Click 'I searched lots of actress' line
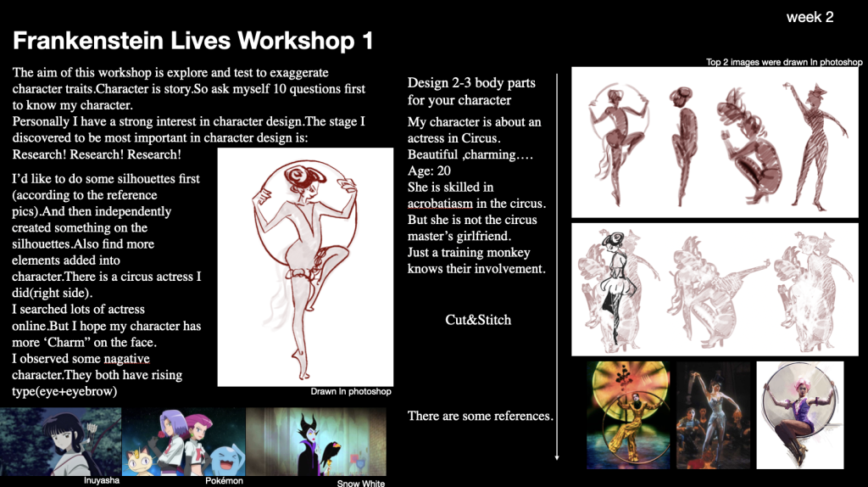The image size is (868, 487). click(x=79, y=309)
